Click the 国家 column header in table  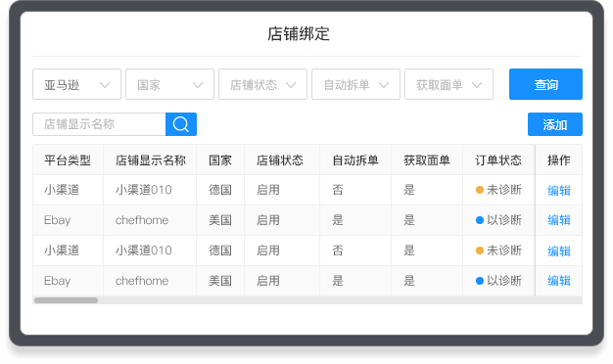pos(220,160)
